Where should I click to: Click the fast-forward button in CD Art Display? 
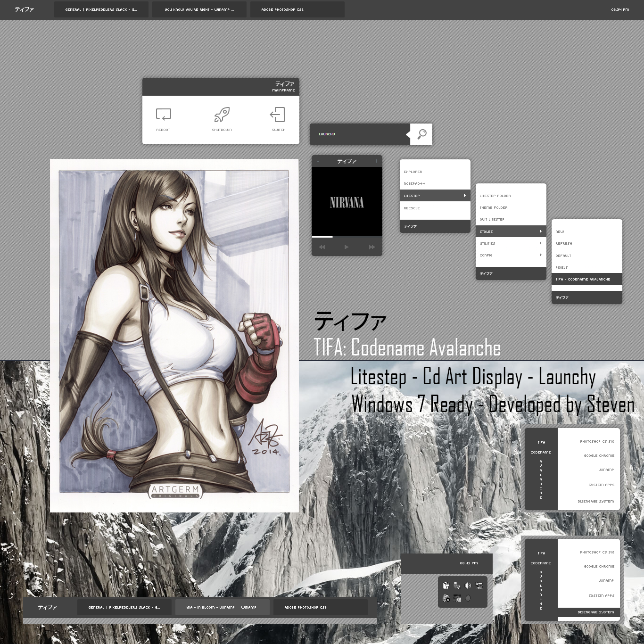click(372, 247)
